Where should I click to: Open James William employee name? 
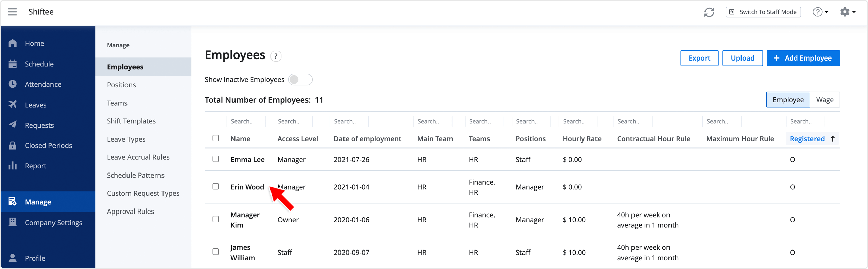[x=243, y=253]
